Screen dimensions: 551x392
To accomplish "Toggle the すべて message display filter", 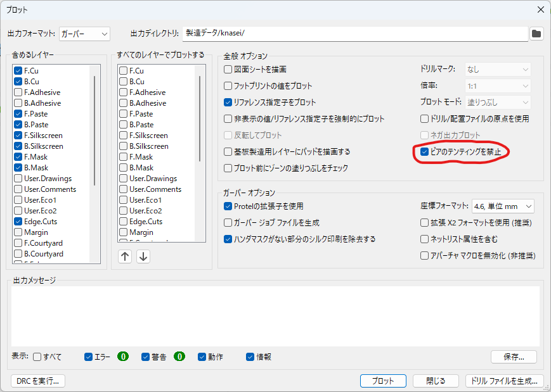I will click(x=37, y=357).
